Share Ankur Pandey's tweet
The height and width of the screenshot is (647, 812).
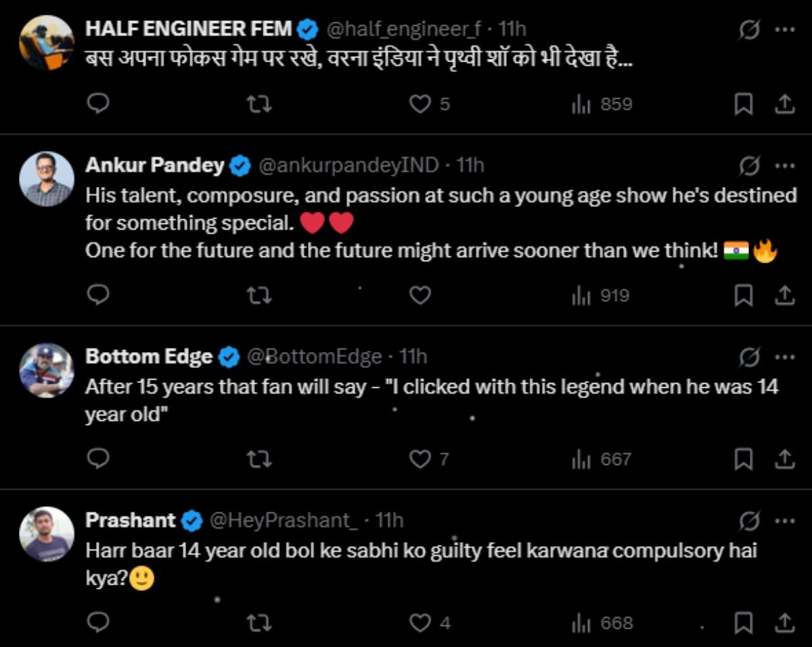pos(784,296)
